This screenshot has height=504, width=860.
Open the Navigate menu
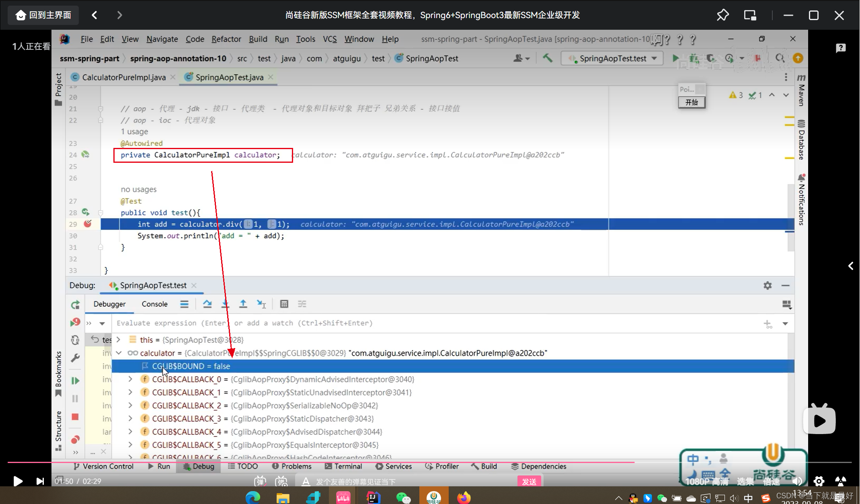[162, 39]
